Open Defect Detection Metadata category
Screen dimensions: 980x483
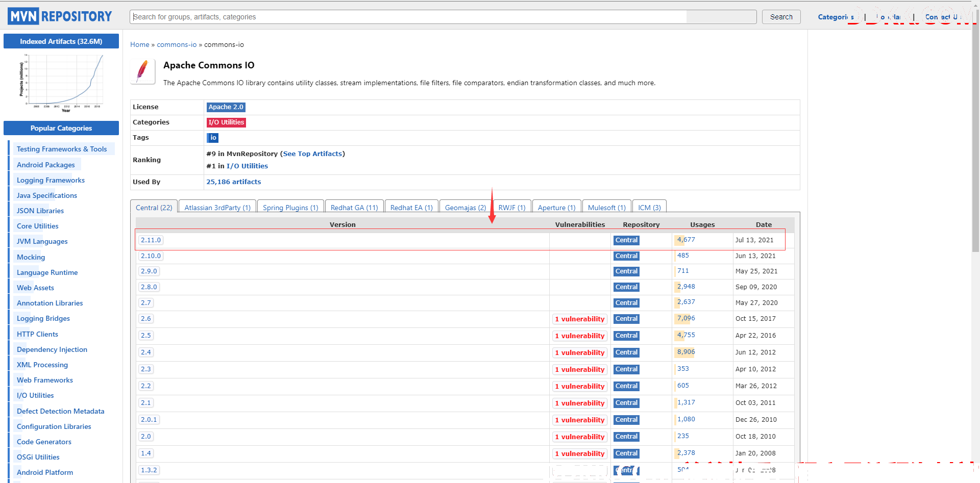(61, 411)
